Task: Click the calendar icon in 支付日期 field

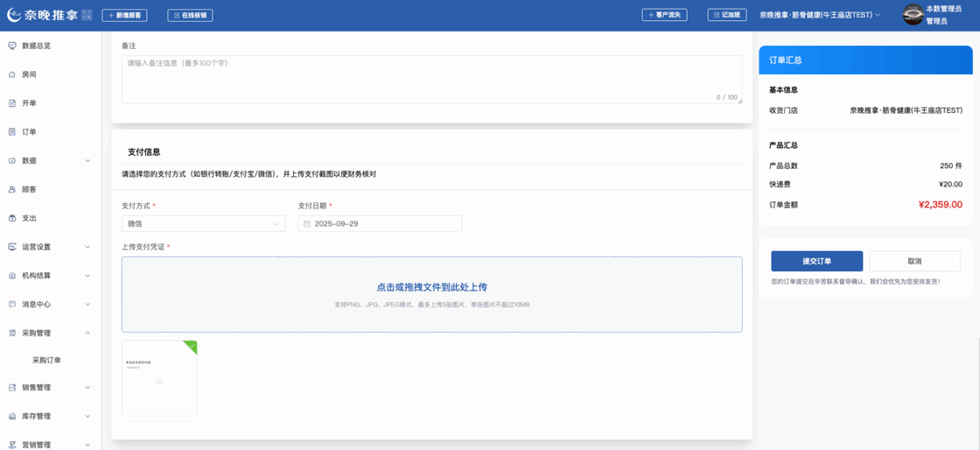Action: pyautogui.click(x=307, y=224)
